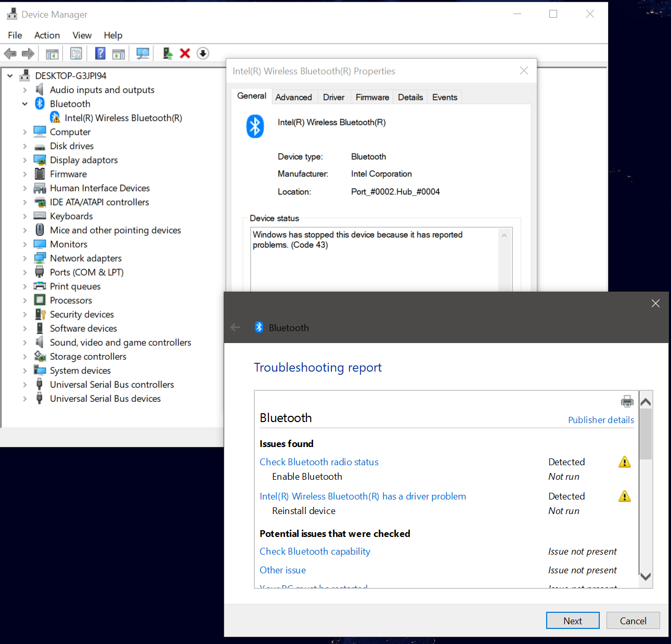Click the Security devices icon in device tree

[x=40, y=314]
